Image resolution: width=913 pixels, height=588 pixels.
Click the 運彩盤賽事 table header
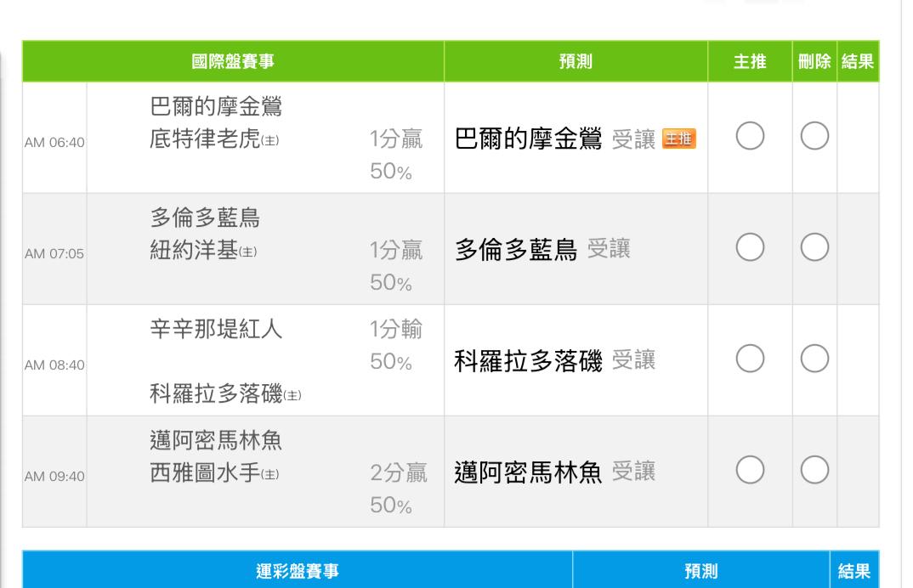(x=297, y=570)
